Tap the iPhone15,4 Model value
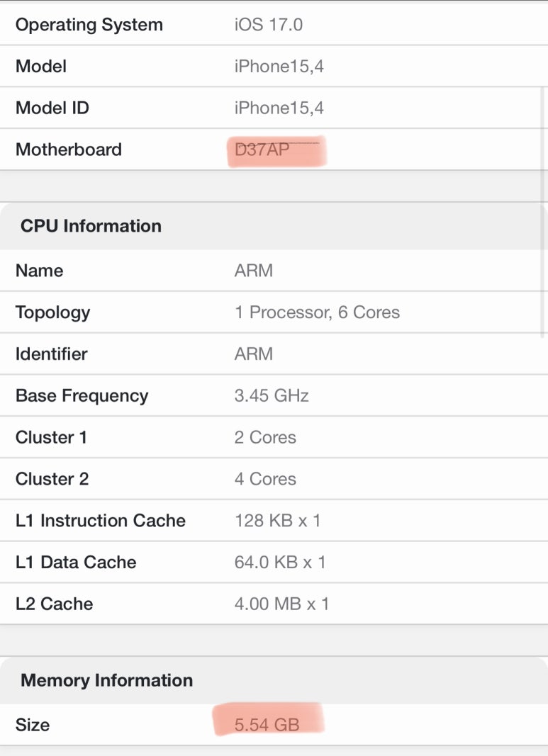Screen dimensions: 548x756 279,67
